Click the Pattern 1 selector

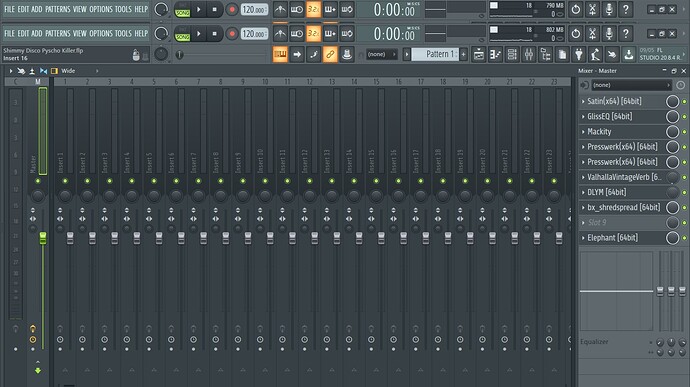[435, 55]
